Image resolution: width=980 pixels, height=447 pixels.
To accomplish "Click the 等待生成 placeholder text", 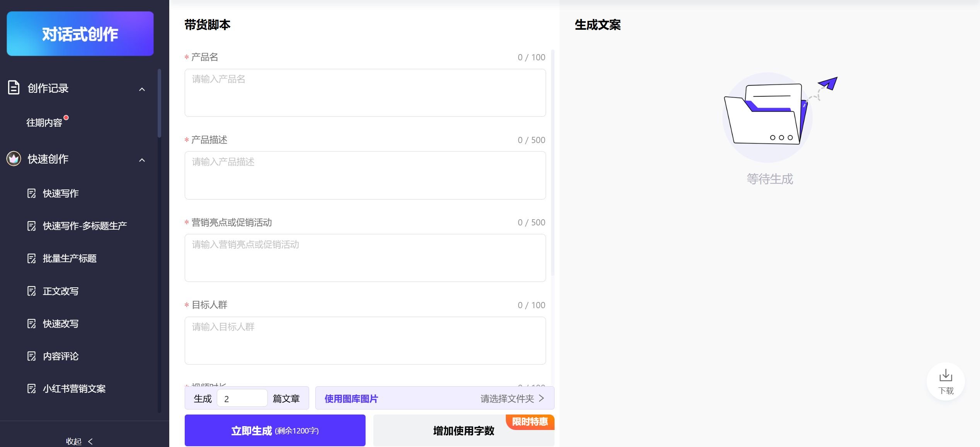I will click(770, 179).
